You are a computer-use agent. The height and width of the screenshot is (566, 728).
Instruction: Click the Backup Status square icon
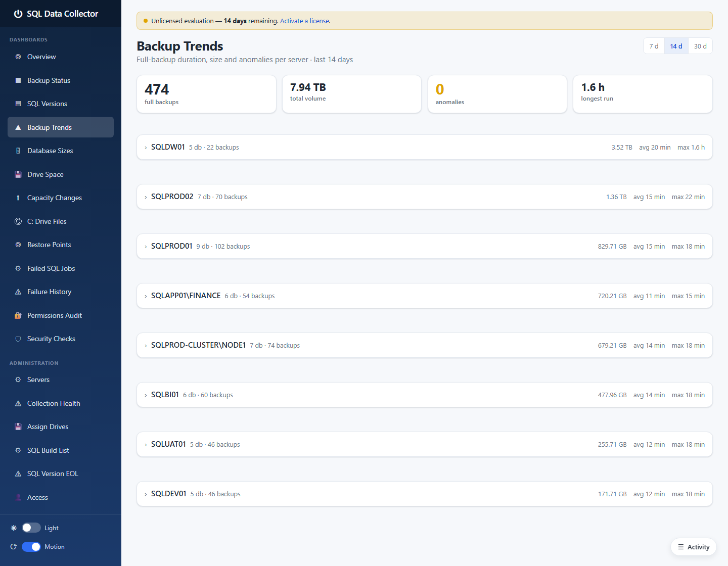pos(18,80)
